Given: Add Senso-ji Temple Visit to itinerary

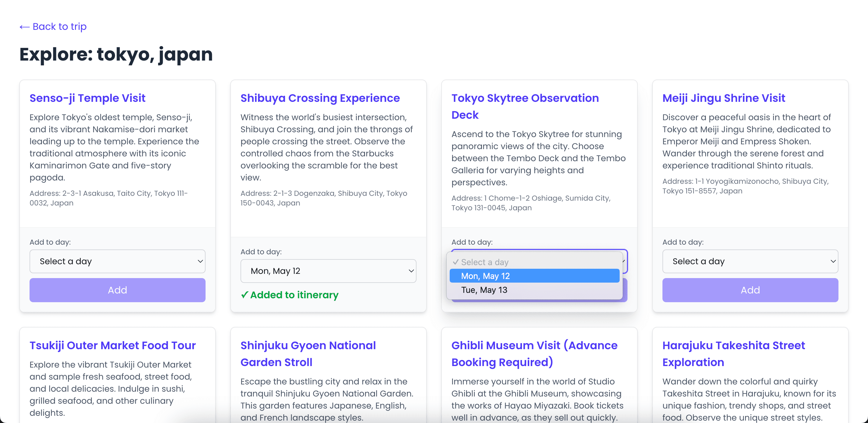Looking at the screenshot, I should point(117,290).
